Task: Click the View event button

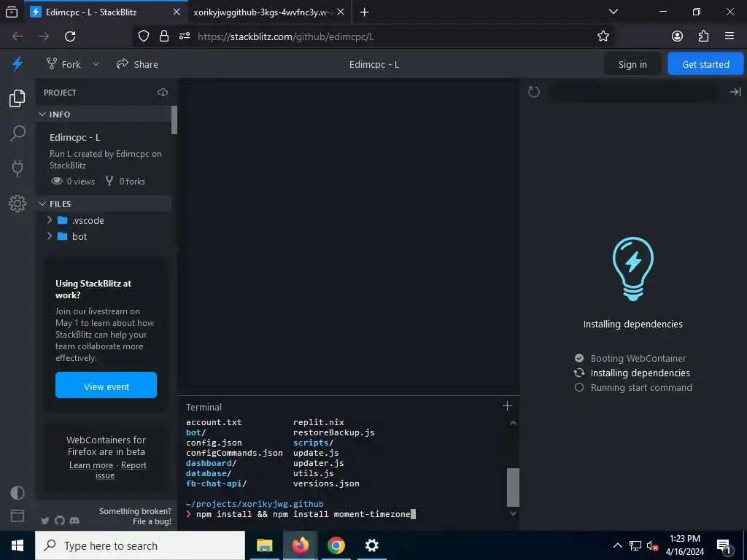Action: click(x=106, y=386)
